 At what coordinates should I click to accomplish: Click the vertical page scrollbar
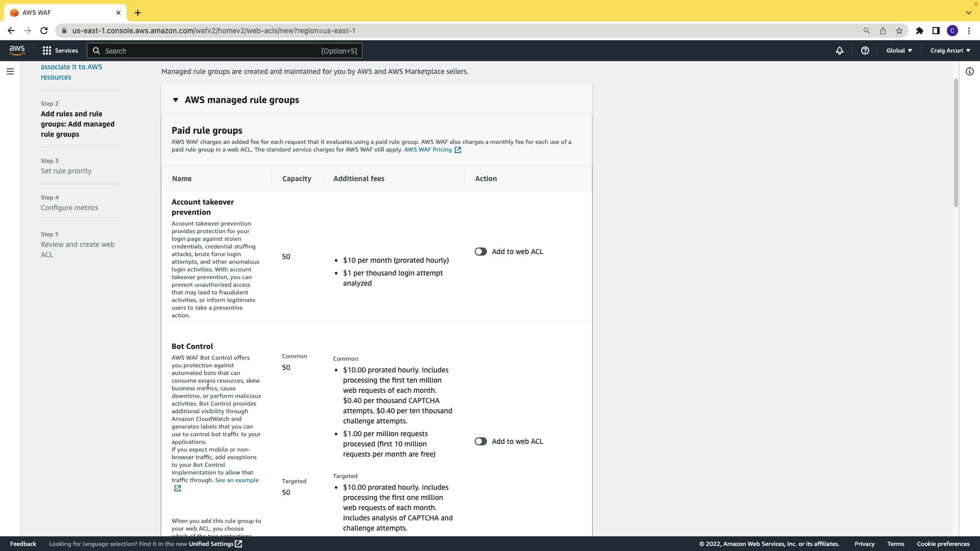tap(955, 143)
